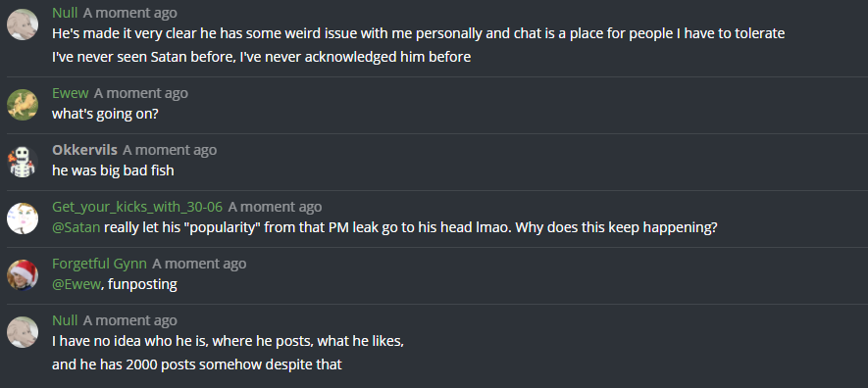Open Forgetful Gynn's Santa hat avatar
868x388 pixels.
click(x=23, y=275)
